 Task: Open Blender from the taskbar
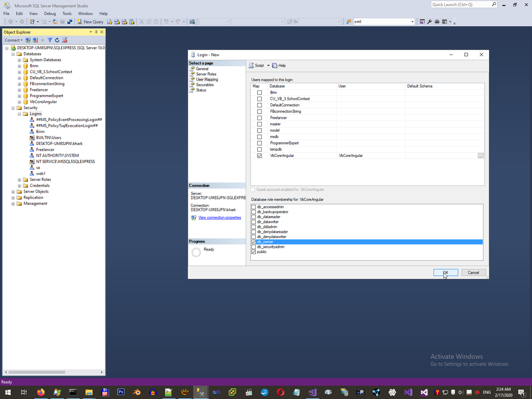(x=137, y=392)
